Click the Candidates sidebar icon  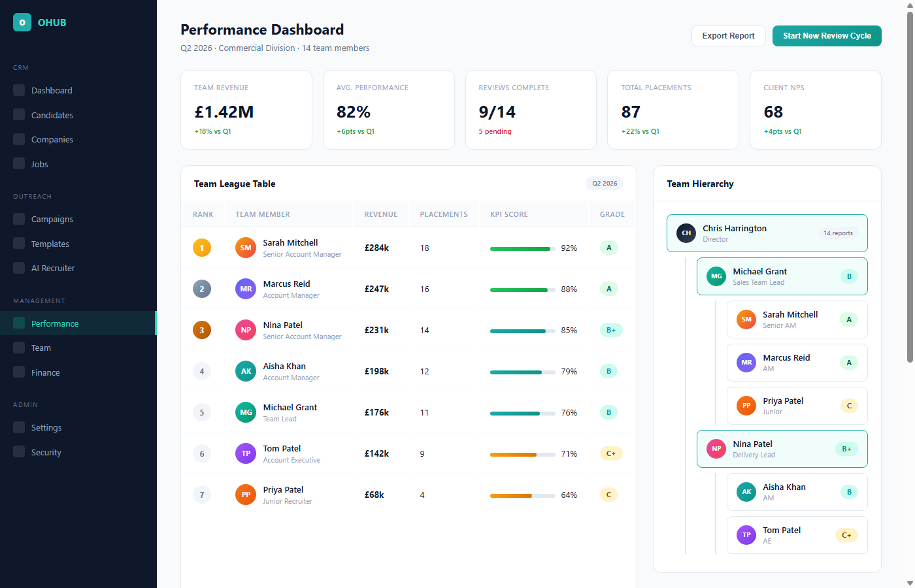[x=19, y=115]
